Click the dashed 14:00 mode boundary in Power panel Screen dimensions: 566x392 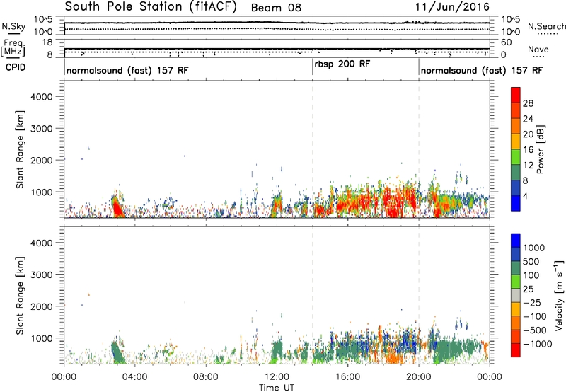point(313,149)
